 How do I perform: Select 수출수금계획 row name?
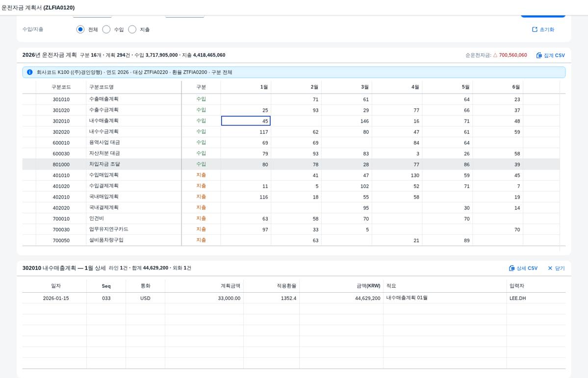(x=104, y=110)
